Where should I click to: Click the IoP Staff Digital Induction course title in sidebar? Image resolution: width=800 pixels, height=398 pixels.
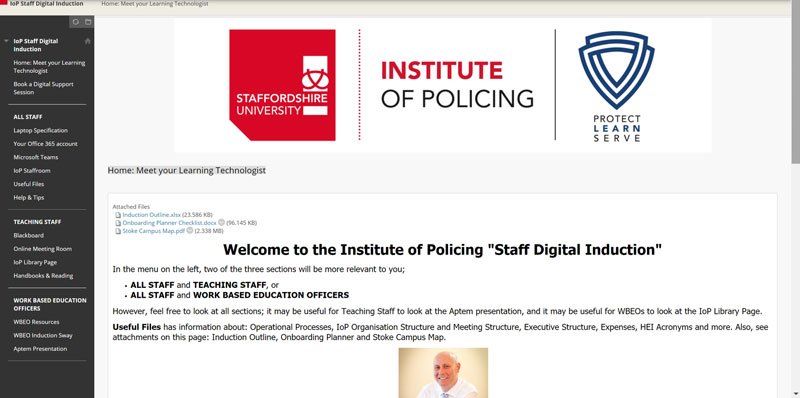(x=36, y=45)
